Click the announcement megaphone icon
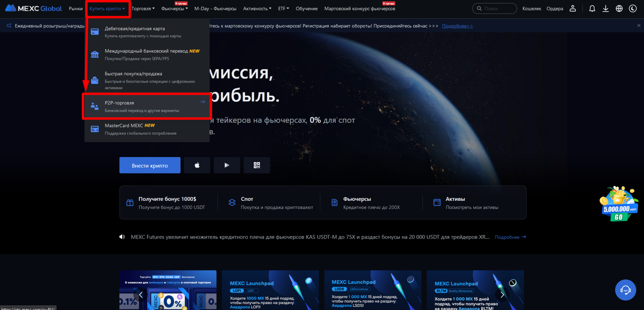This screenshot has width=644, height=310. tap(9, 26)
